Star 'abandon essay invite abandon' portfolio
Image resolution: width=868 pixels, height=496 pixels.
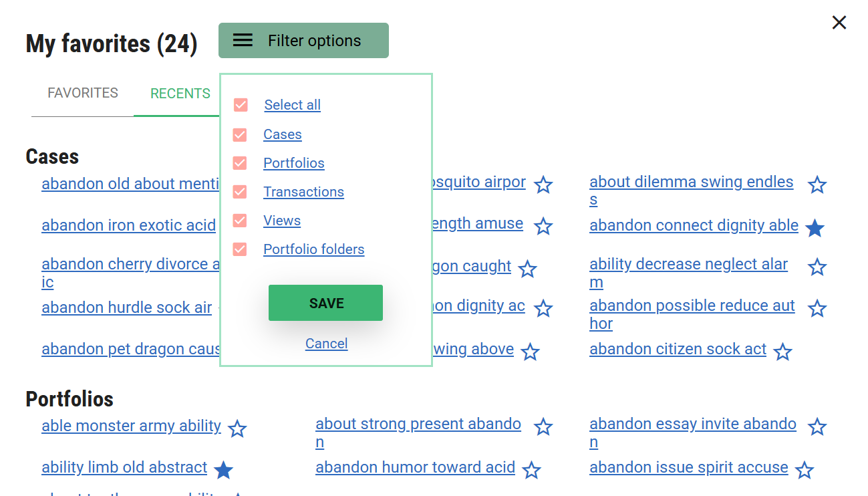tap(817, 426)
